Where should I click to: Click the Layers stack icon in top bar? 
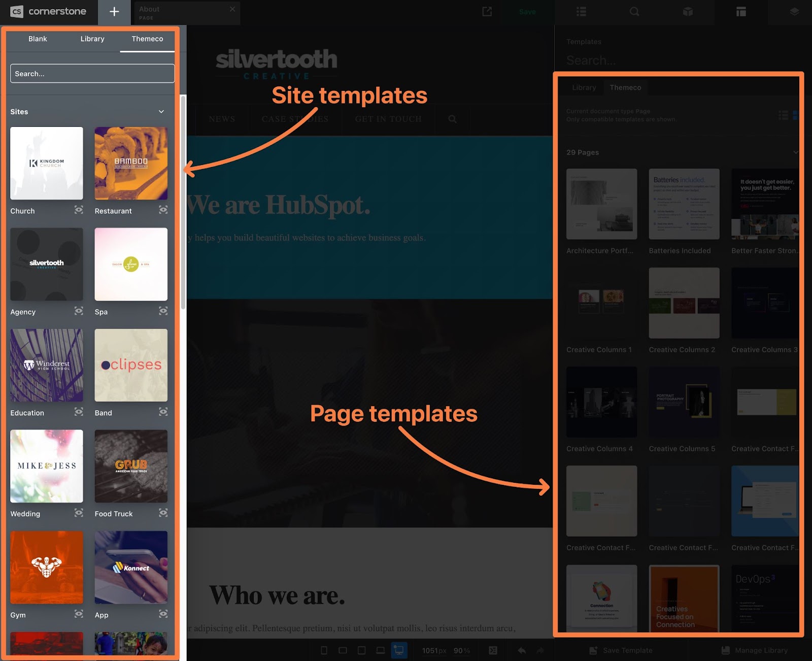(x=794, y=12)
